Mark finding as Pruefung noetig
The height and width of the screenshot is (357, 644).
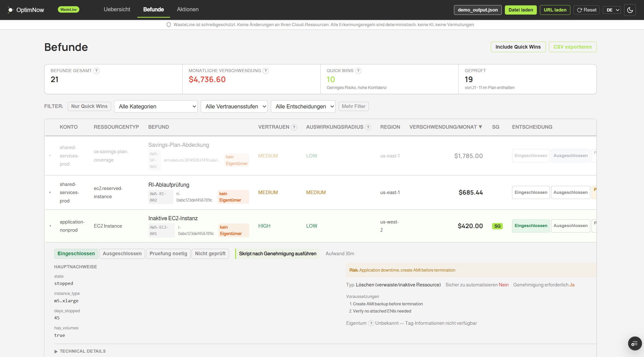click(168, 254)
